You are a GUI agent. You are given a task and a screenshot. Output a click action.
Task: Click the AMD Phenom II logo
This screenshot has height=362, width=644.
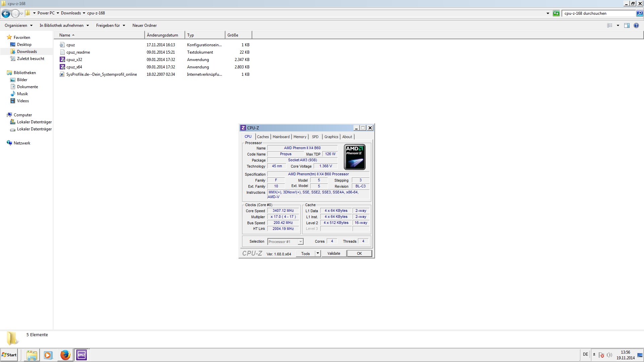pos(355,157)
